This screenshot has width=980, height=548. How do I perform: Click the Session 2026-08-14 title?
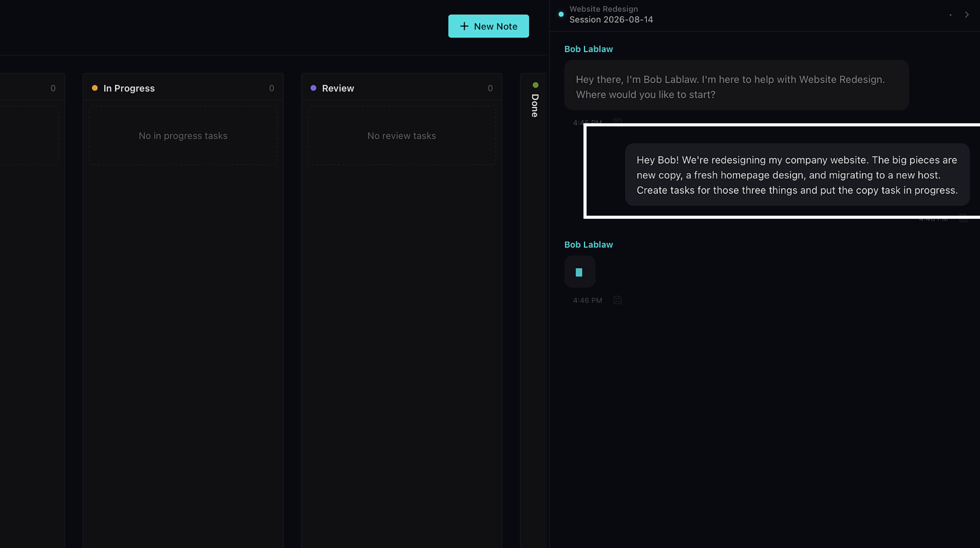pyautogui.click(x=611, y=20)
